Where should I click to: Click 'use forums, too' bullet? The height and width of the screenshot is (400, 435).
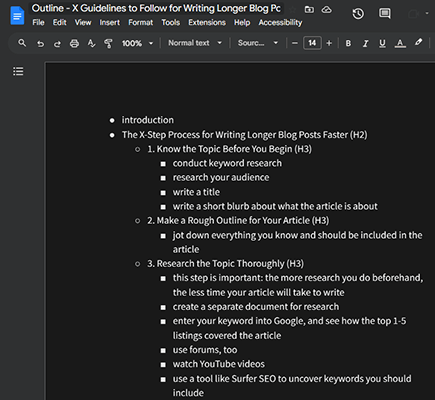205,350
